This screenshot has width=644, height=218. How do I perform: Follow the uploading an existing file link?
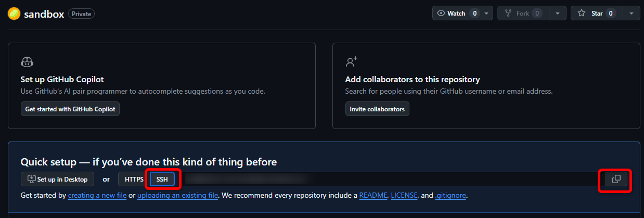click(x=176, y=196)
